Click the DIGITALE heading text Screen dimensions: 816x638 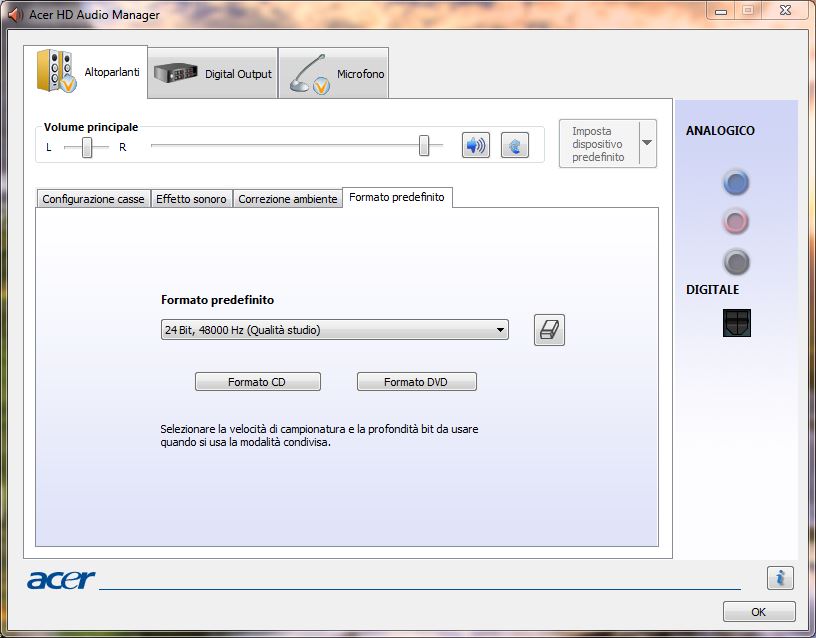[712, 290]
